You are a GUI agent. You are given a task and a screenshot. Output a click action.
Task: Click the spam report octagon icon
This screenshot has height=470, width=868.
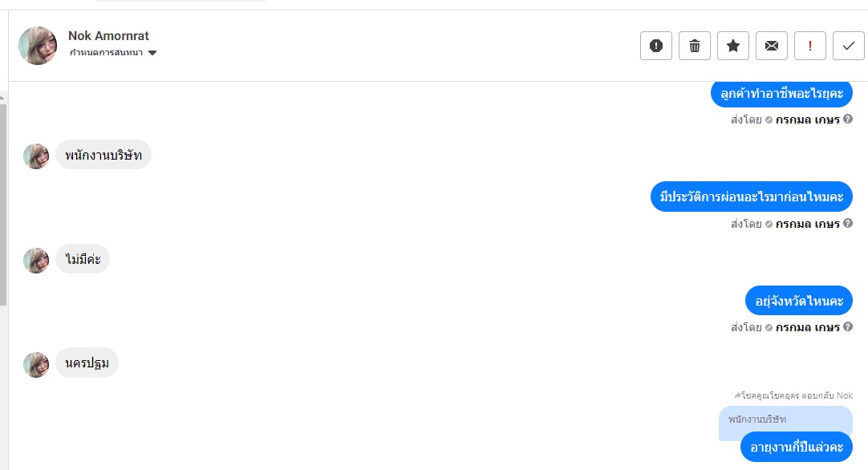click(x=655, y=46)
